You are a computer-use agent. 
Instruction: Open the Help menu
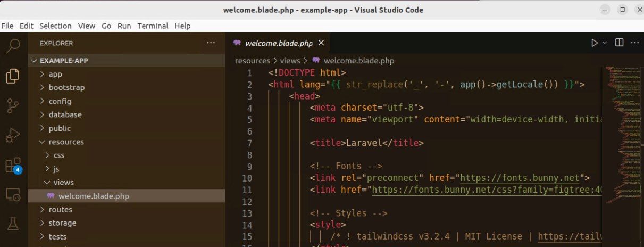[x=182, y=26]
